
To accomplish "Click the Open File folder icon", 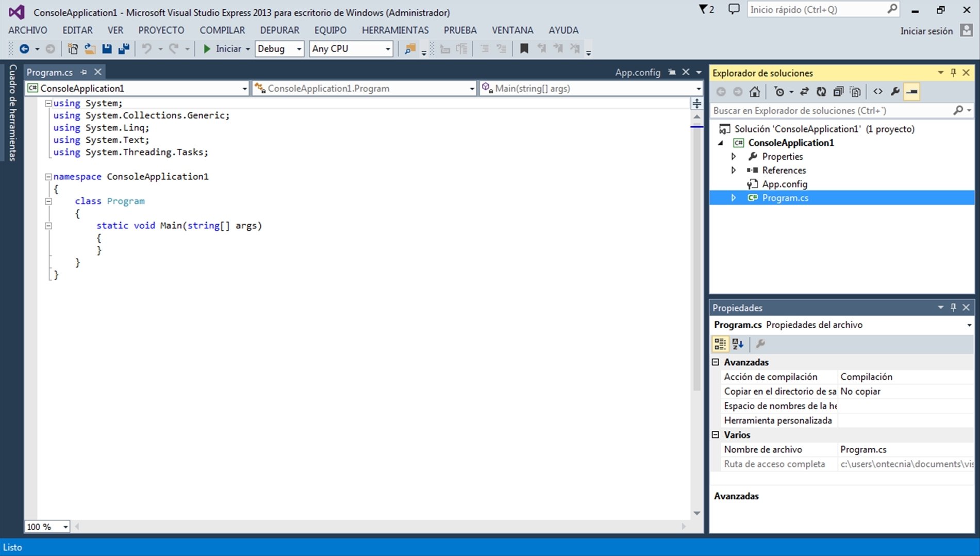I will pos(90,49).
